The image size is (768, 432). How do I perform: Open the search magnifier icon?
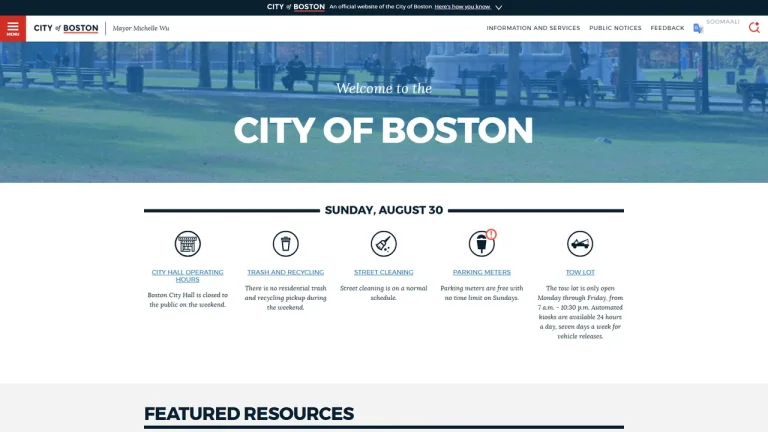(x=754, y=28)
